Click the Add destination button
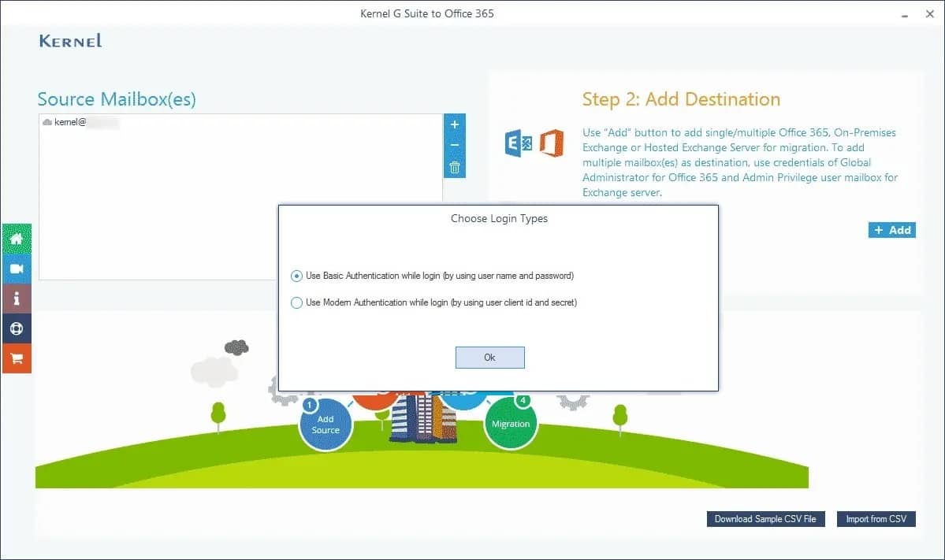Screen dimensions: 945x560 892,230
